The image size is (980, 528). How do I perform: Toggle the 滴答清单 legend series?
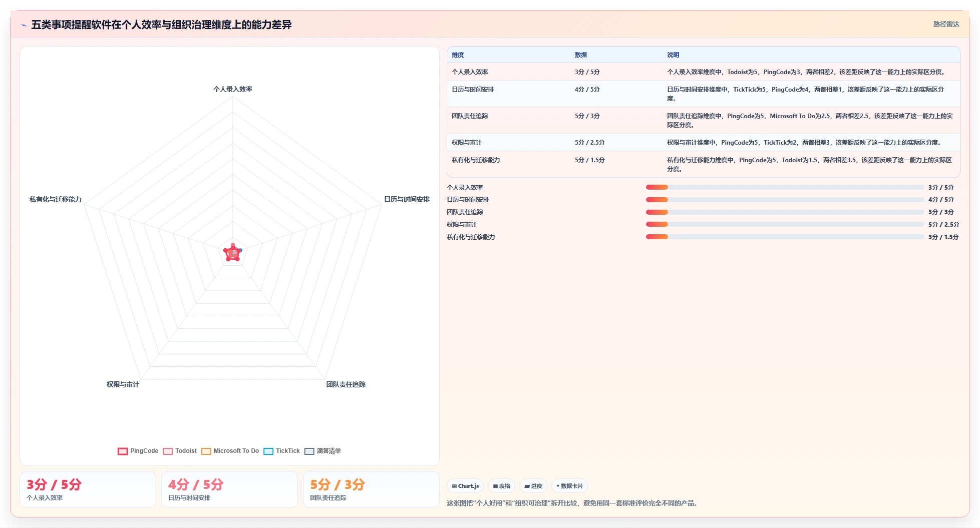point(322,451)
